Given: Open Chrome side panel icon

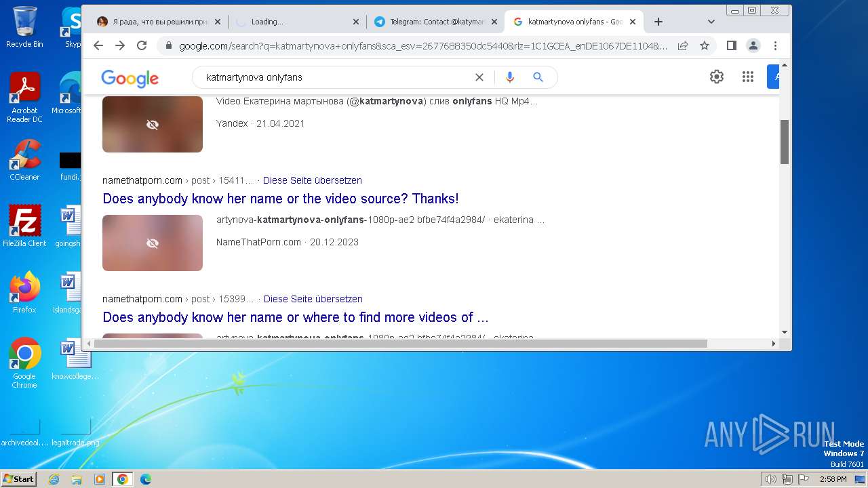Looking at the screenshot, I should [731, 45].
